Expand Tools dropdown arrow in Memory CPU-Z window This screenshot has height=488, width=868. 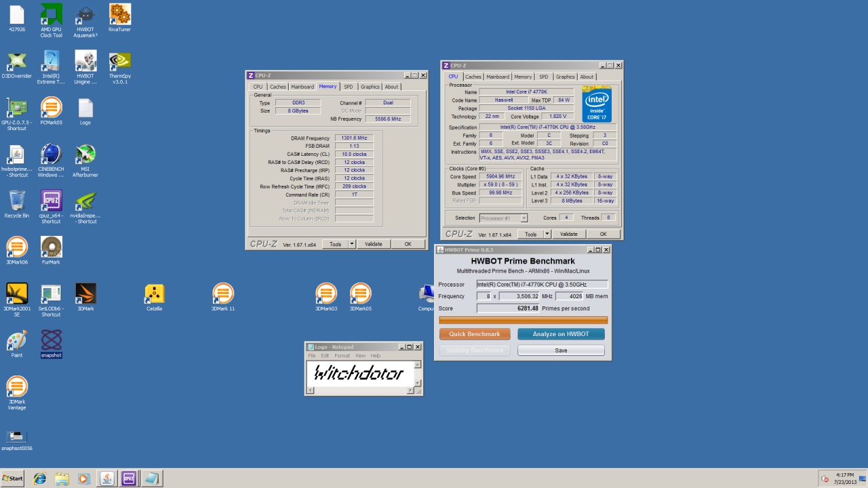[352, 244]
